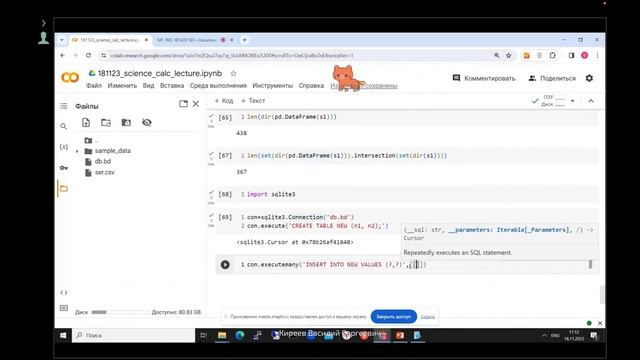Open Chrome three-dot menu

click(598, 56)
